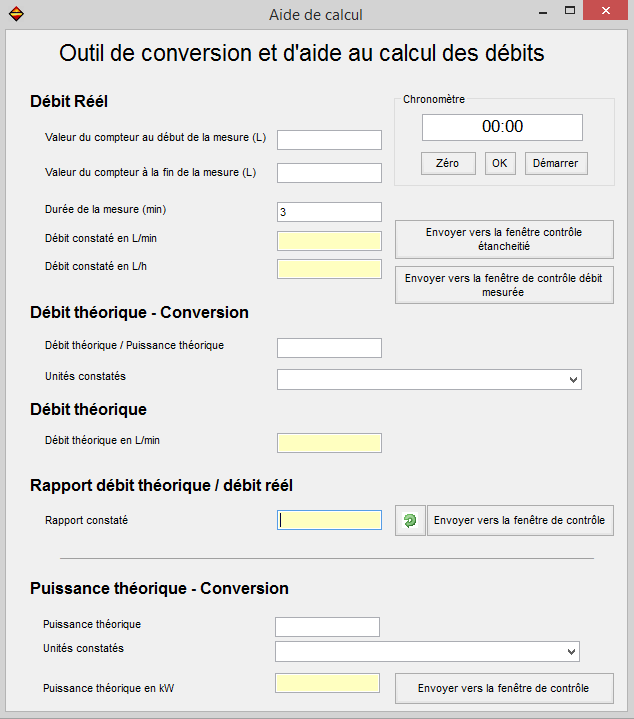Viewport: 634px width, 719px height.
Task: Open Unités constatés dropdown under Débit théorique
Action: pos(430,380)
